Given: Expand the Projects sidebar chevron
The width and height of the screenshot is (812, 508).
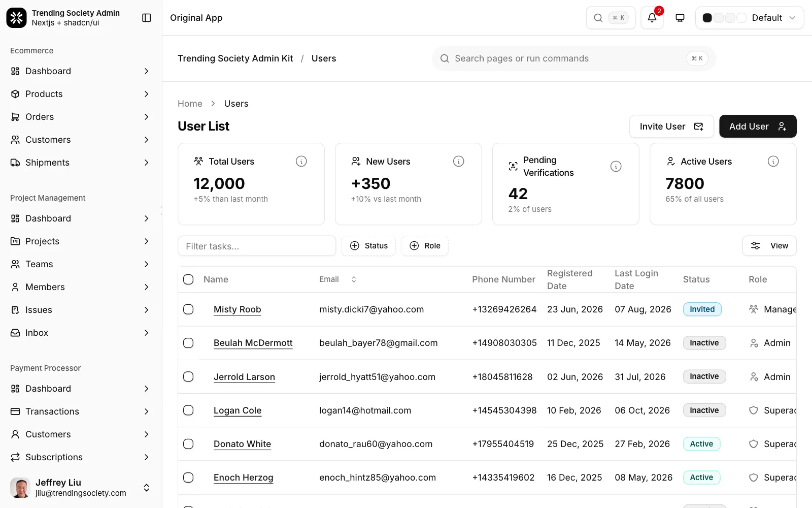Looking at the screenshot, I should pos(146,241).
